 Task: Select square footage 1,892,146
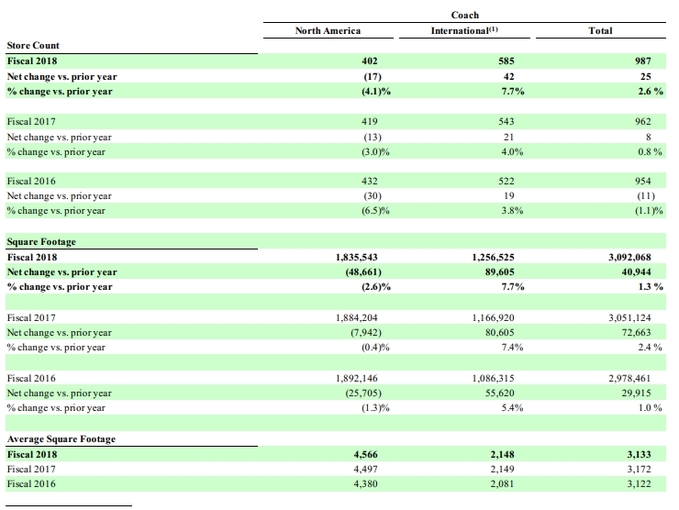click(356, 379)
